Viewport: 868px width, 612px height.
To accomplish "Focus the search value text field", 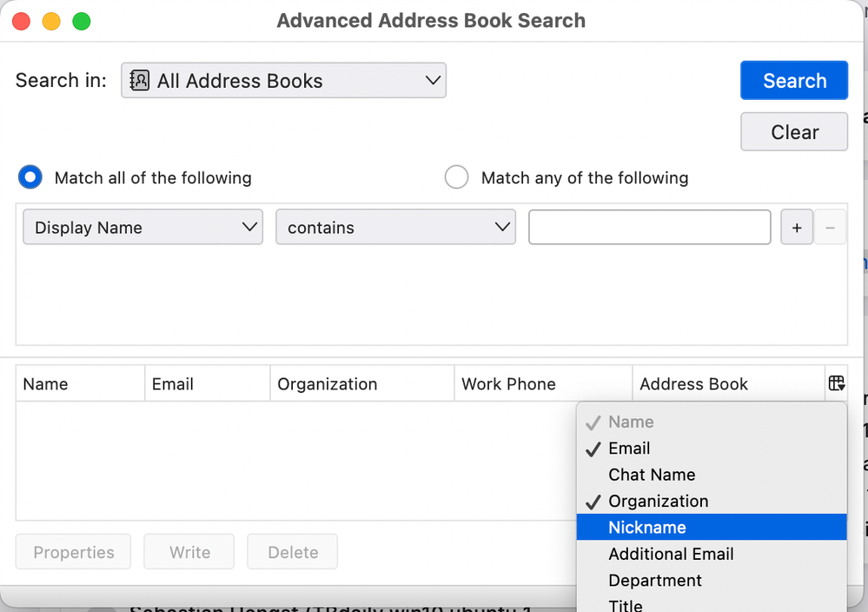I will pyautogui.click(x=649, y=228).
